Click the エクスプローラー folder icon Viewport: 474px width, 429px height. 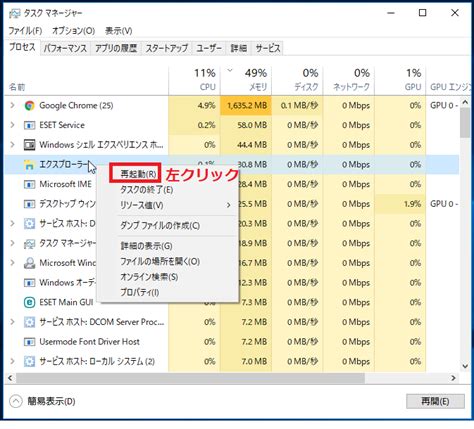click(29, 165)
